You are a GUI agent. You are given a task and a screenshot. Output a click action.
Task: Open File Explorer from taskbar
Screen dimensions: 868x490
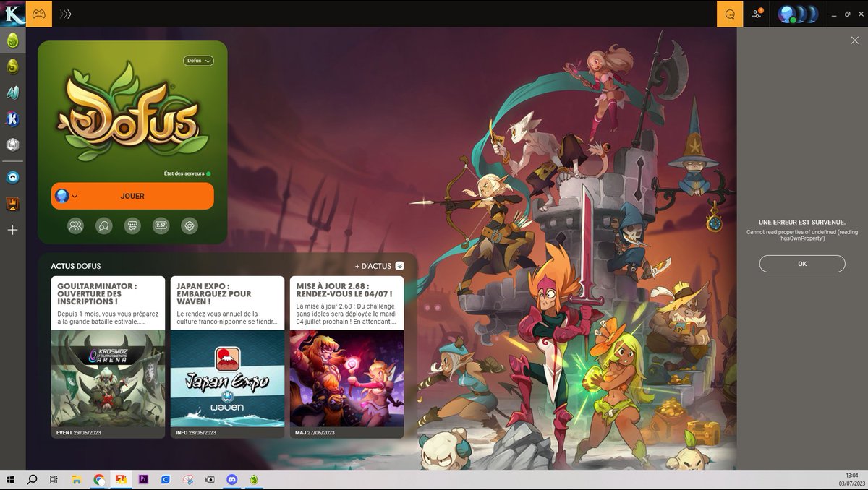tap(76, 479)
